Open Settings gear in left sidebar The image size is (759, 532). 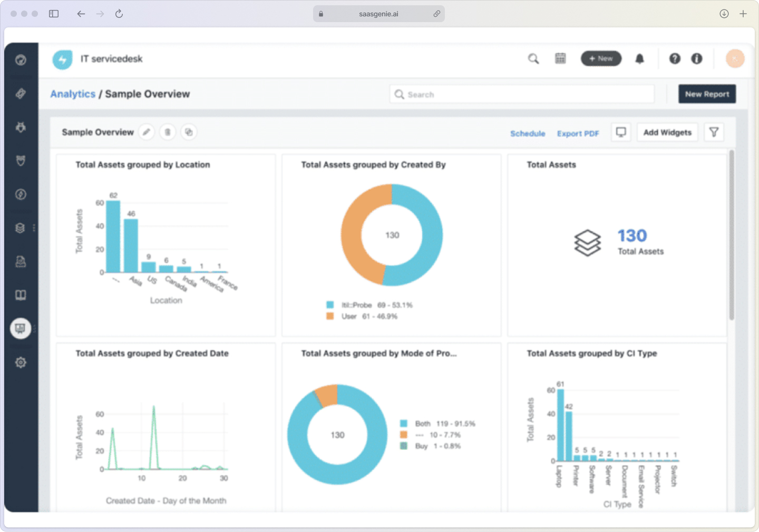click(21, 362)
